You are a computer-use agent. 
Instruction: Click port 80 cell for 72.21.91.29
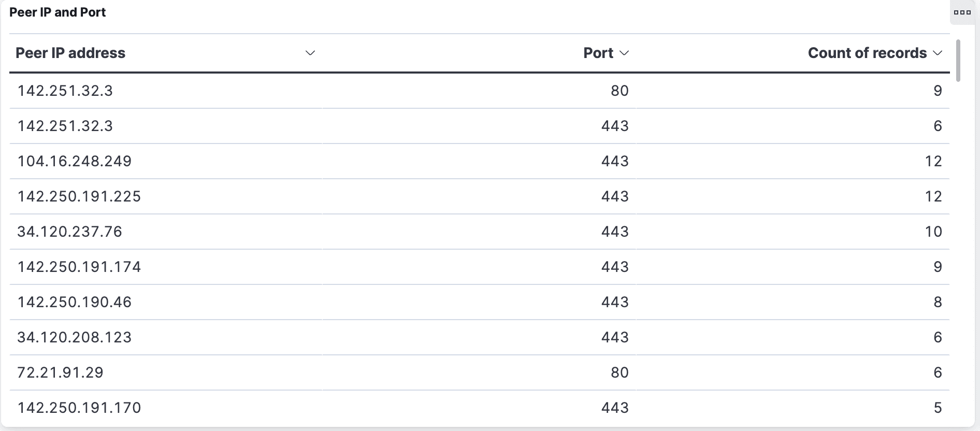click(x=619, y=372)
